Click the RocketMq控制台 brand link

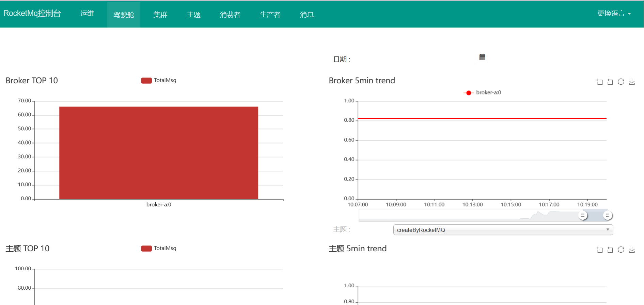point(32,14)
